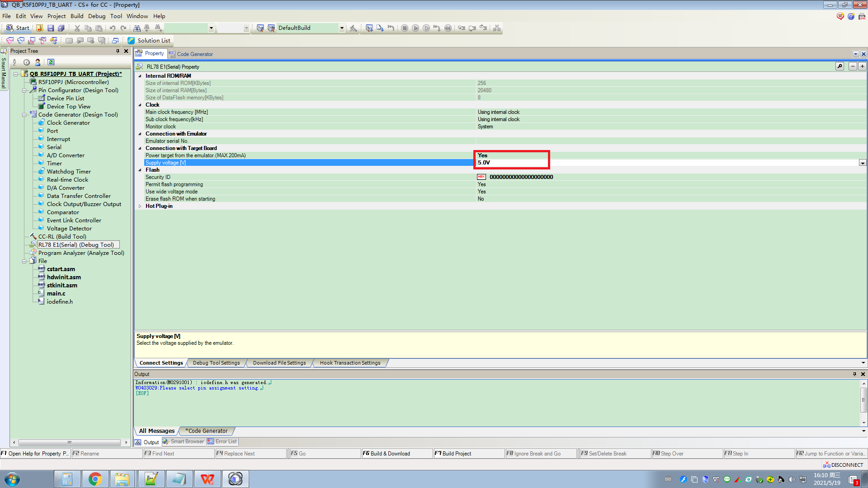
Task: Click the Save All toolbar icon
Action: tap(61, 28)
